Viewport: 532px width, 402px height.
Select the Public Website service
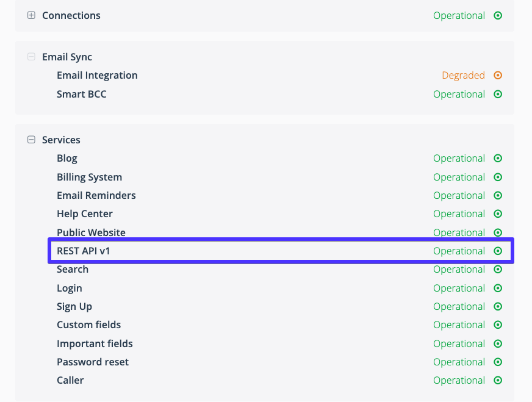click(91, 232)
